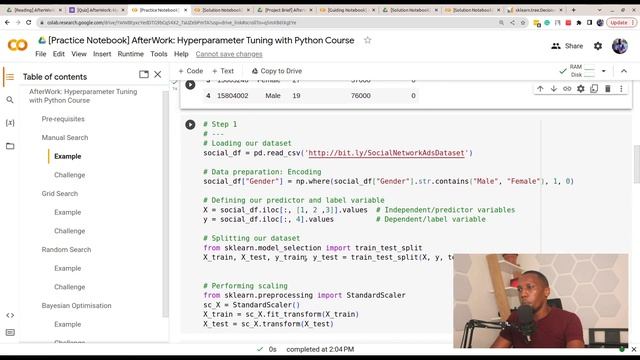Image resolution: width=640 pixels, height=360 pixels.
Task: Click Copy to Drive button
Action: (x=277, y=71)
